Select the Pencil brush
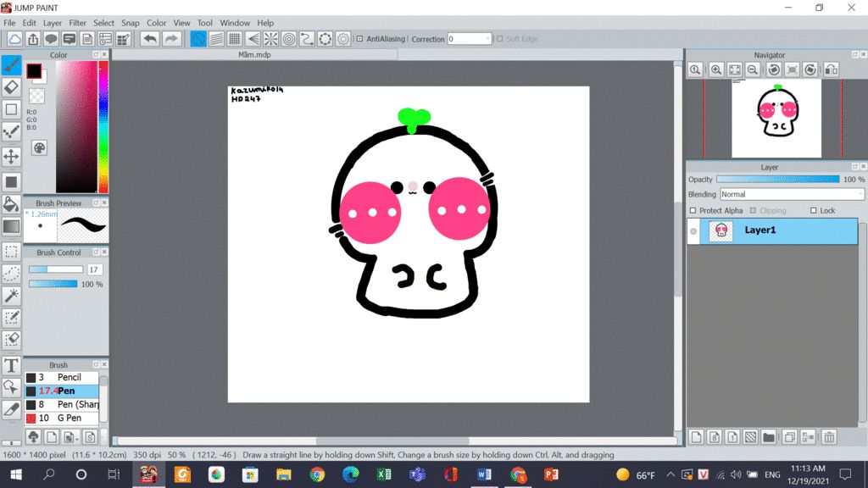This screenshot has height=488, width=868. pos(61,377)
